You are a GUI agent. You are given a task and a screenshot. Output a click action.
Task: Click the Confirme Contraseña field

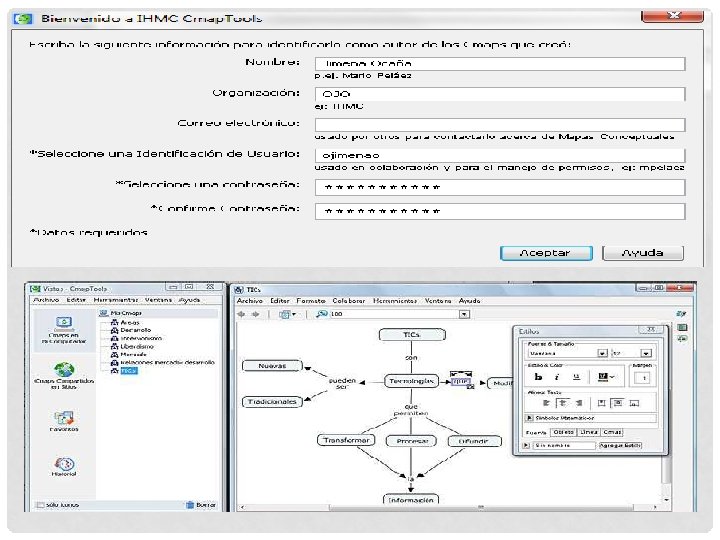500,211
